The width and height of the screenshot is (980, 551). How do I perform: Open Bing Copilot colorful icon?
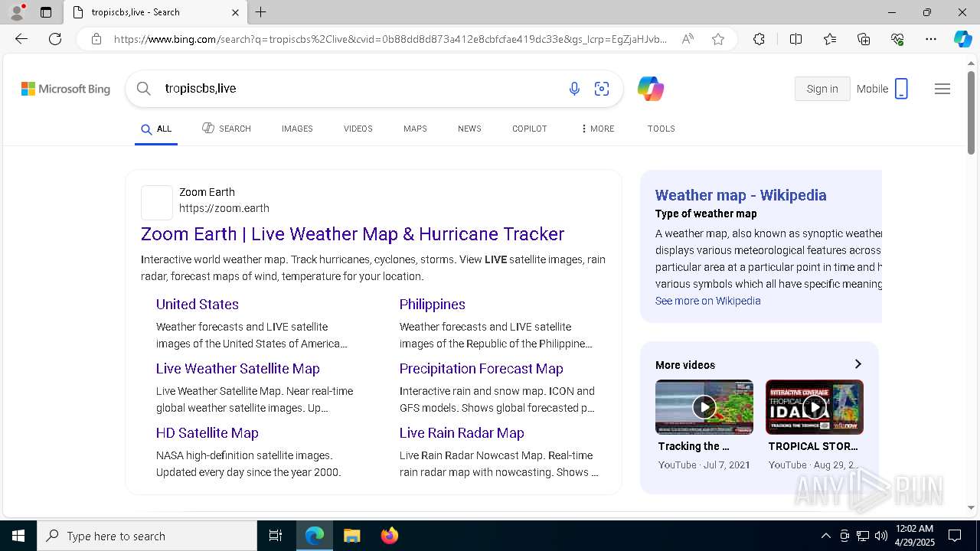click(x=651, y=89)
